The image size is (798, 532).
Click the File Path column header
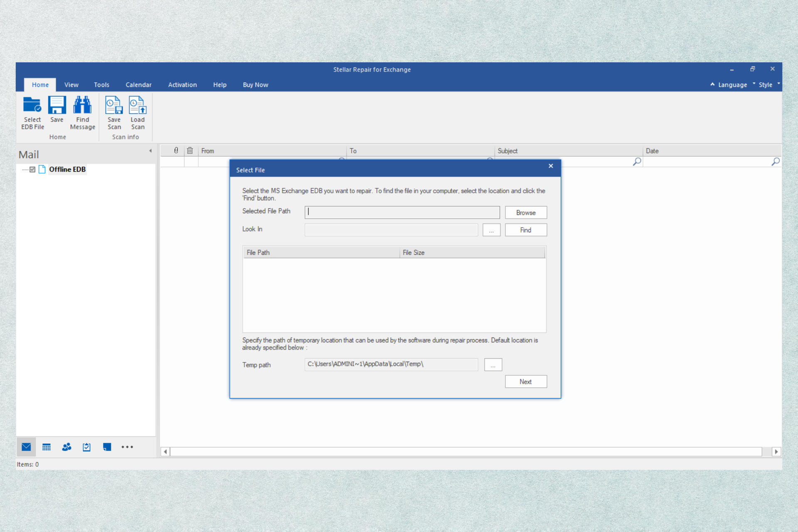click(321, 252)
